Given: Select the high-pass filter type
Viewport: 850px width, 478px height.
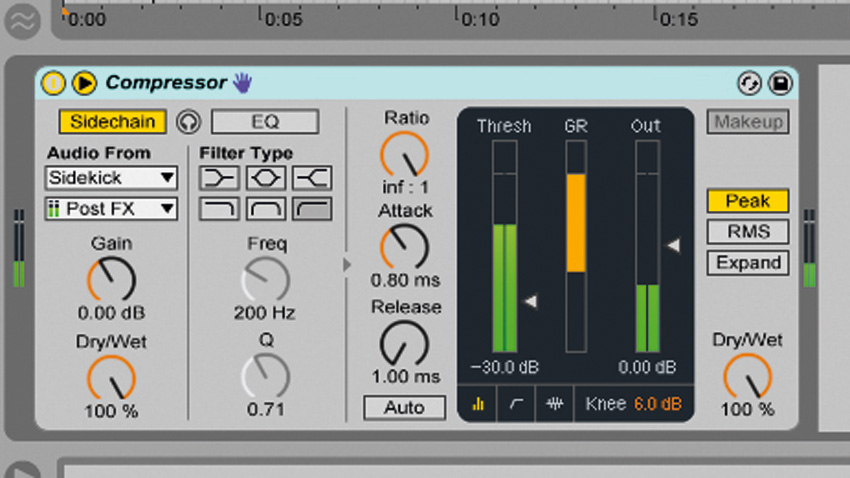Looking at the screenshot, I should click(x=312, y=209).
